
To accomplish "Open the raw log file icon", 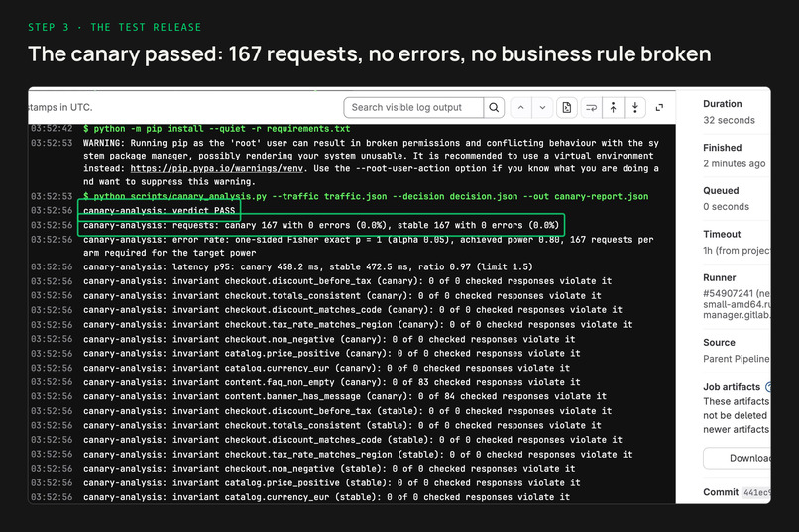I will [x=567, y=107].
